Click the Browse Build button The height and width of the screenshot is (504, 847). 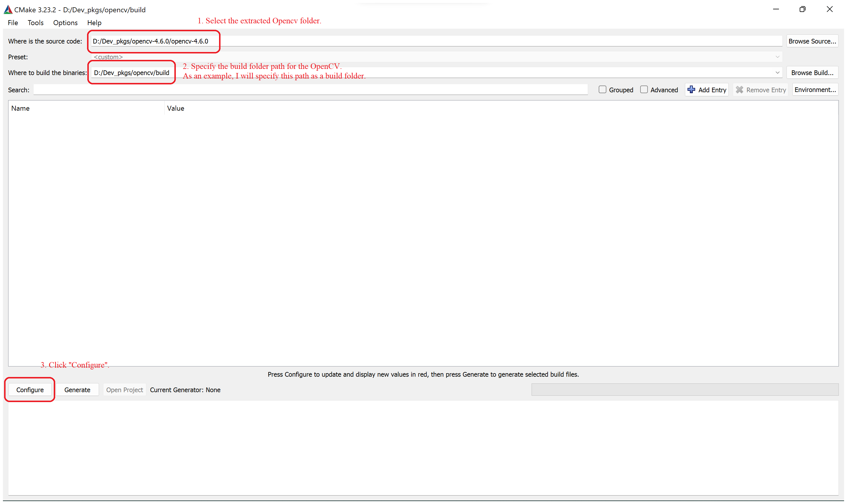(x=812, y=73)
